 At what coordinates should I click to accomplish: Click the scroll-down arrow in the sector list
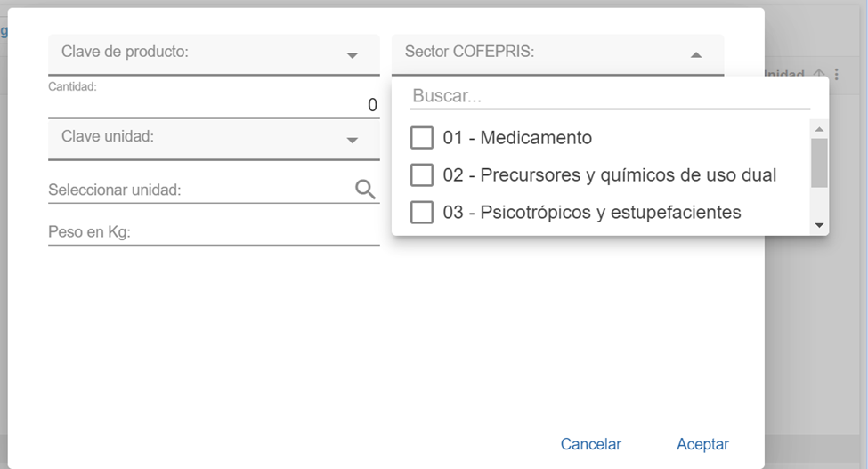tap(819, 226)
